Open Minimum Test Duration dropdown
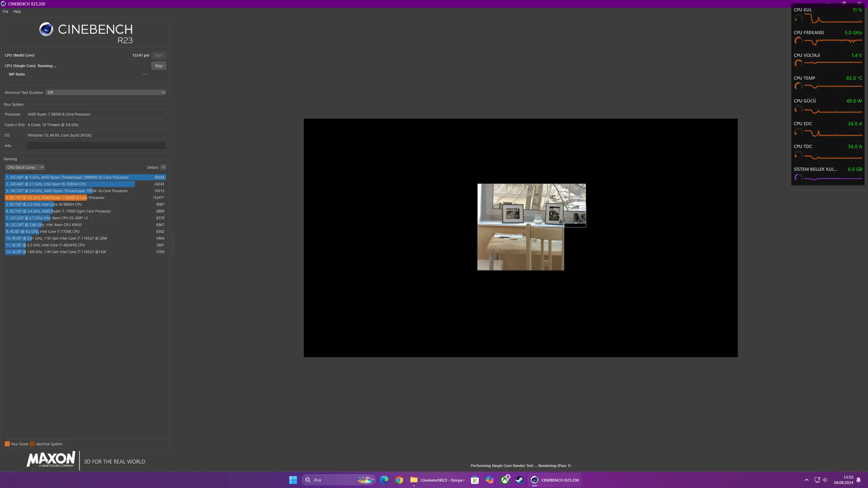 point(106,93)
